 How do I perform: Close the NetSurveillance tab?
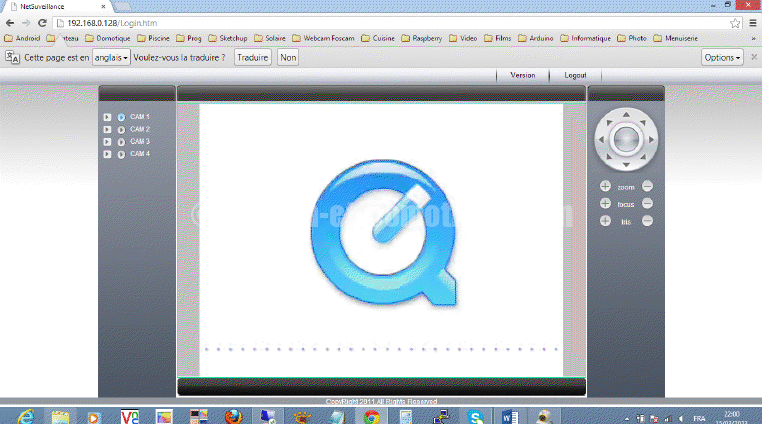click(x=103, y=7)
